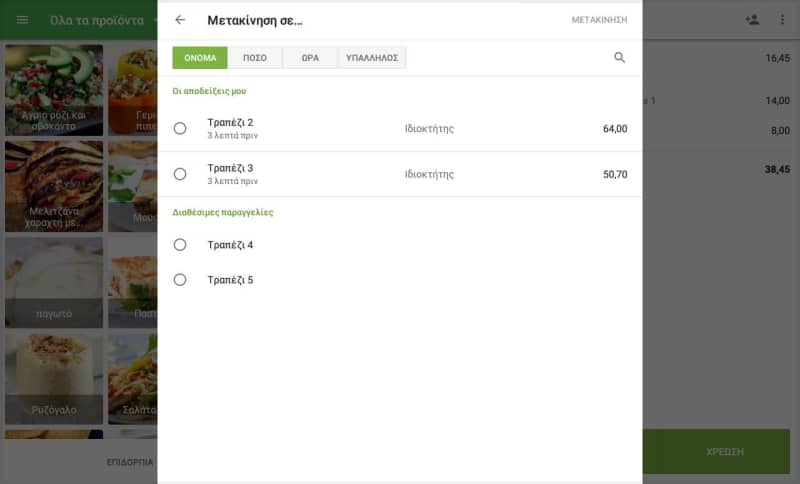Select the Τραπέζι 4 radio button

click(x=180, y=244)
